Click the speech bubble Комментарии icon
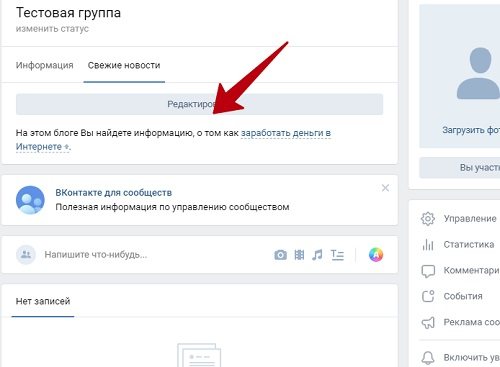The height and width of the screenshot is (367, 500). click(428, 271)
